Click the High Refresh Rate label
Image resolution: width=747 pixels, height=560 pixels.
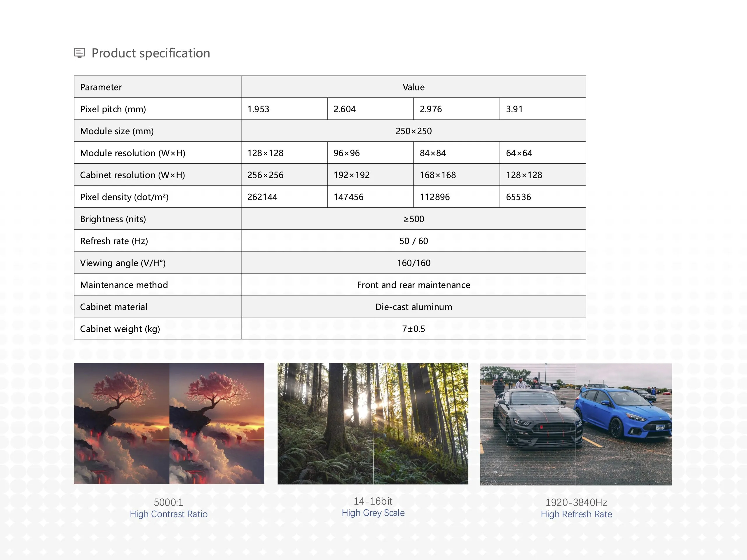coord(576,514)
